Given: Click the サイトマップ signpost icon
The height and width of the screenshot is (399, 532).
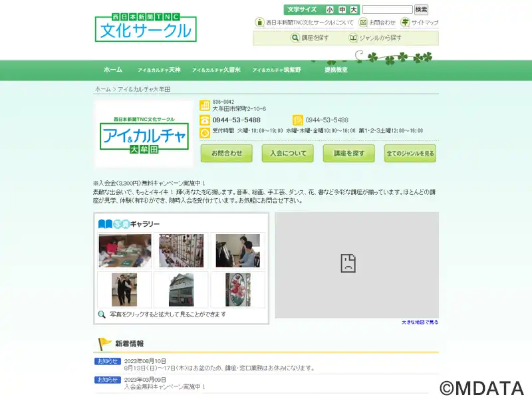Looking at the screenshot, I should [x=405, y=23].
